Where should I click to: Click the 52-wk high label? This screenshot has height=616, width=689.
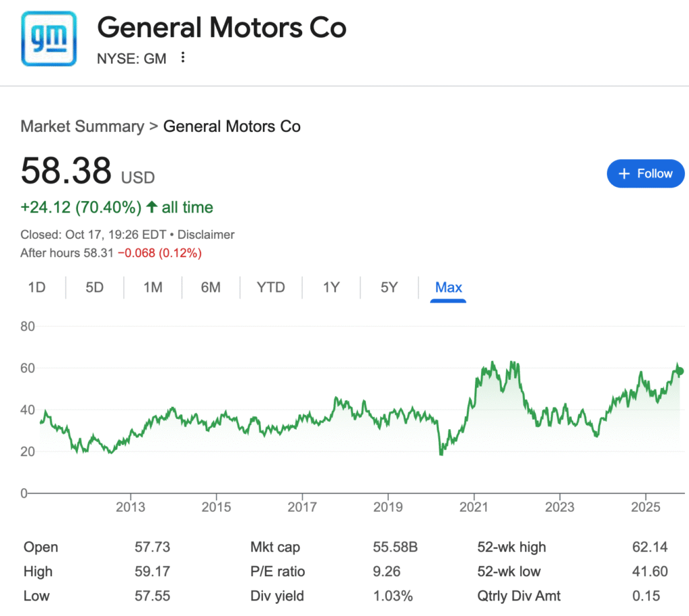[x=511, y=547]
